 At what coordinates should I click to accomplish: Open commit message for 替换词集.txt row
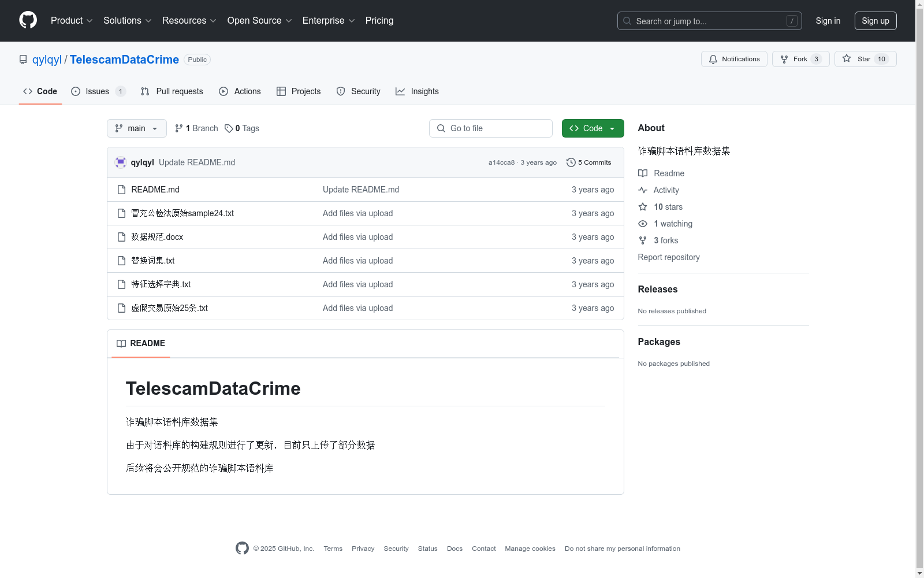(358, 261)
